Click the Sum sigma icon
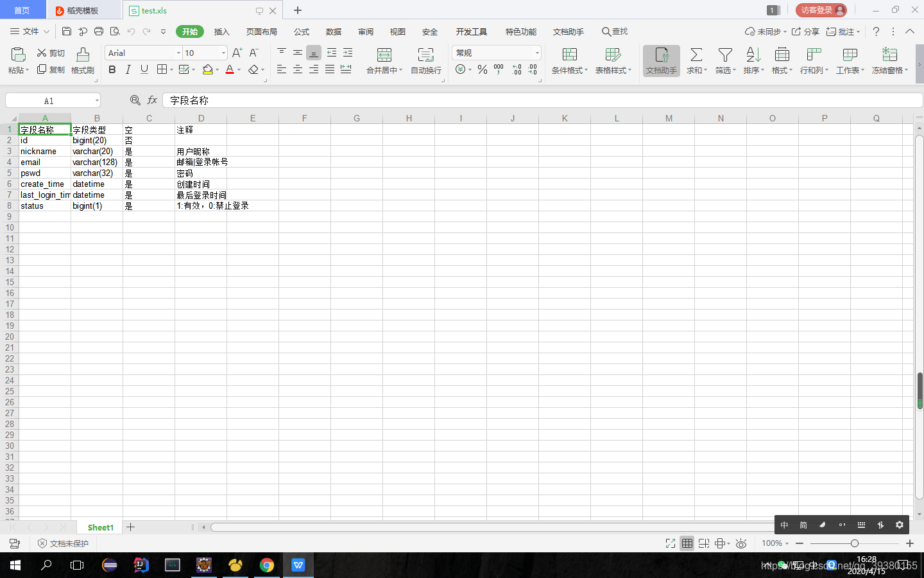The image size is (924, 578). (x=696, y=55)
